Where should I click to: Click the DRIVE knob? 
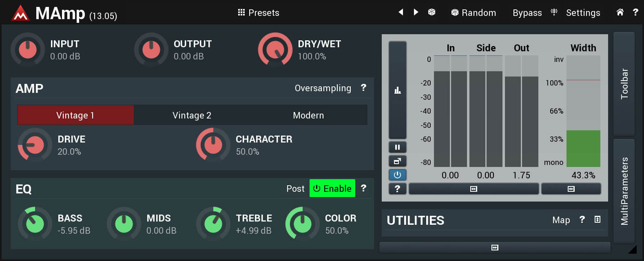click(x=35, y=145)
